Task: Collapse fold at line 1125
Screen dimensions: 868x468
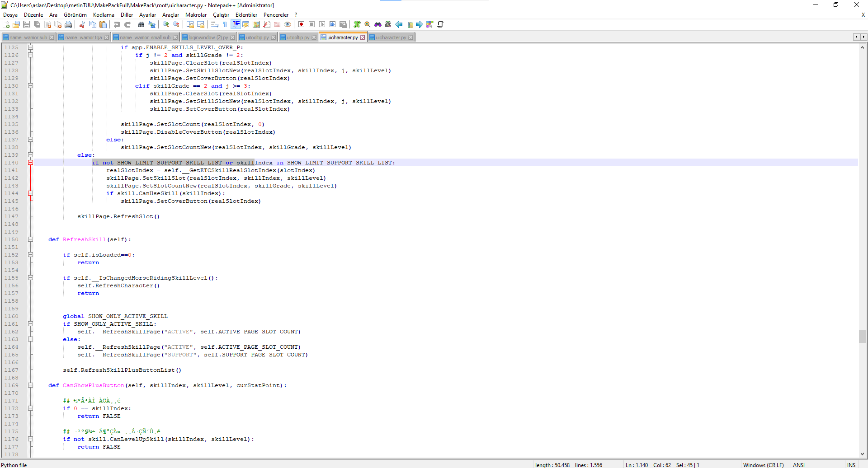Action: [x=31, y=47]
